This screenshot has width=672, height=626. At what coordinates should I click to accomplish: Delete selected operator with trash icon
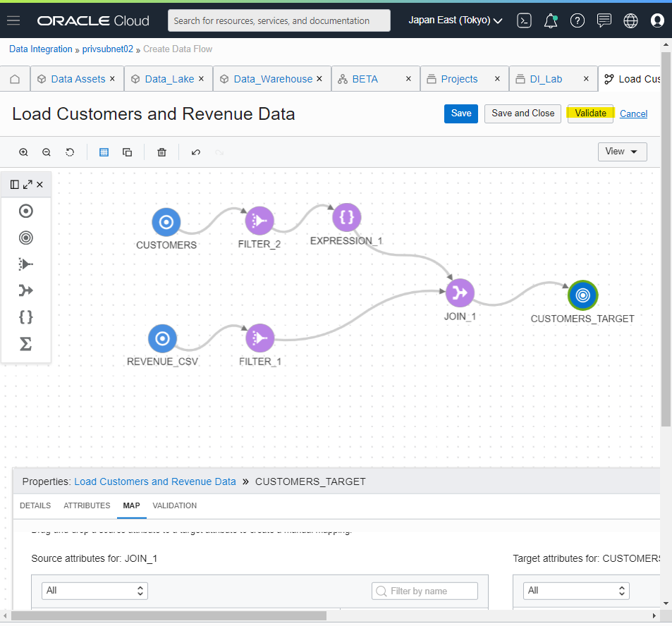[x=161, y=152]
